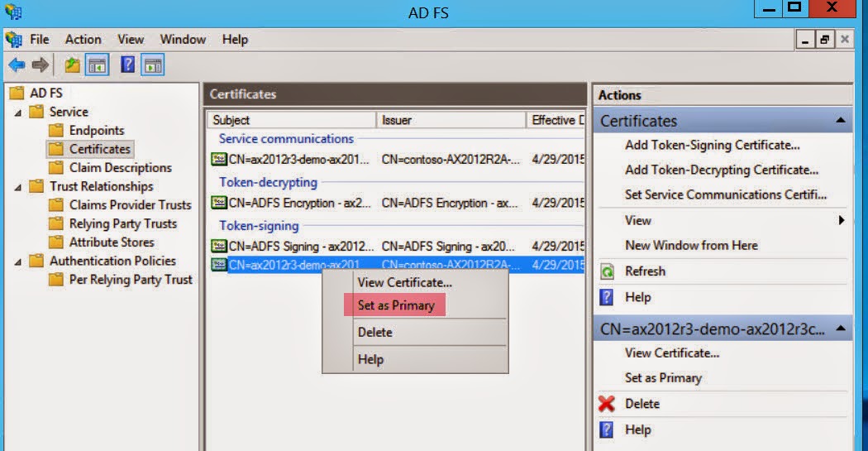Click the Help icon under Certificates actions
Image resolution: width=868 pixels, height=451 pixels.
coord(607,298)
